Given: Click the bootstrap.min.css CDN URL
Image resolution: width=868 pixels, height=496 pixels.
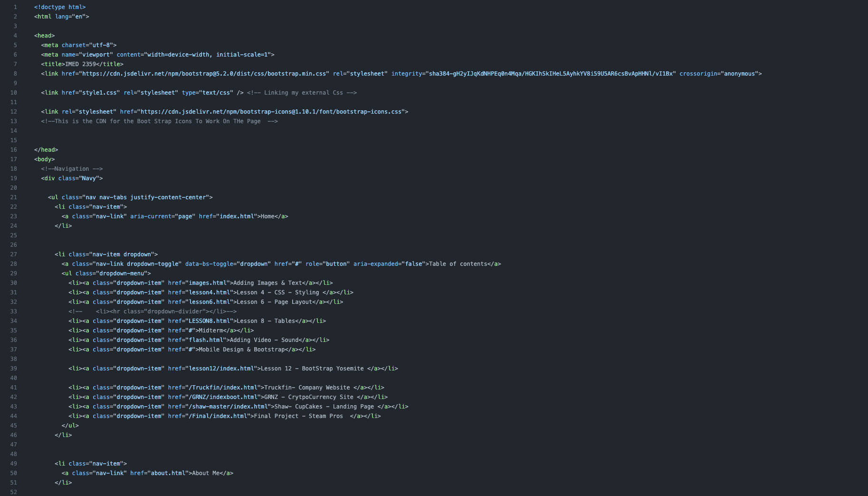Looking at the screenshot, I should coord(204,74).
